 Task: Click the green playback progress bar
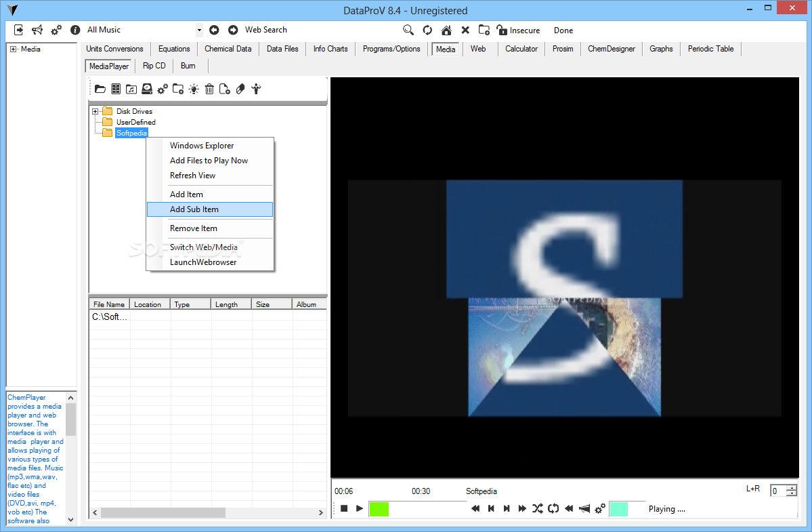coord(417,509)
